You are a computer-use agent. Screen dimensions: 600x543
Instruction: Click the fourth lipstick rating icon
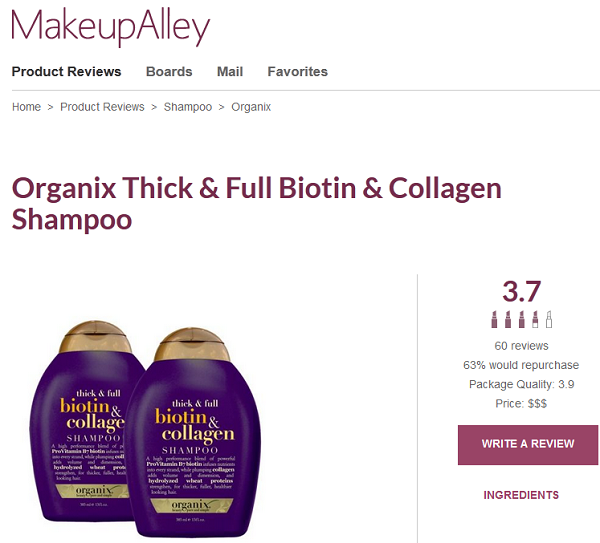click(535, 319)
